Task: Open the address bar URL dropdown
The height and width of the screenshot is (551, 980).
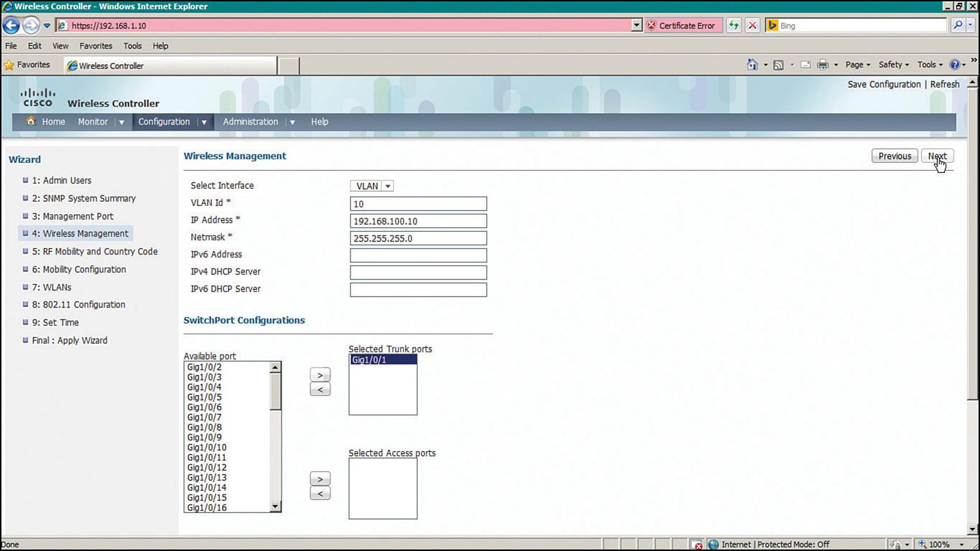Action: click(636, 25)
